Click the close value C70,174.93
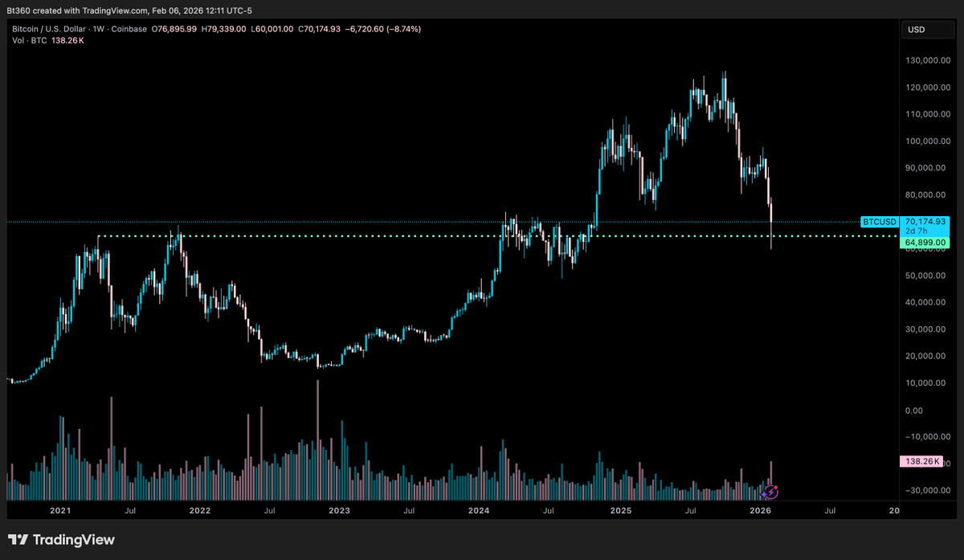The image size is (964, 560). (317, 29)
